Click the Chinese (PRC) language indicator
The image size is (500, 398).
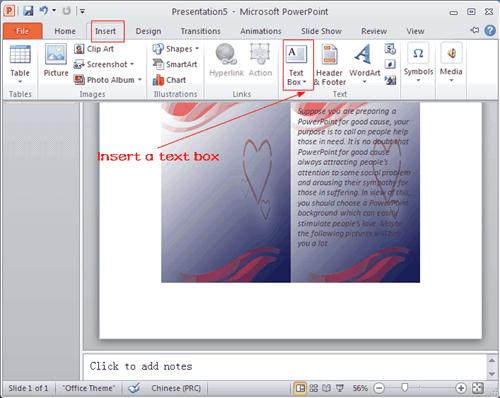click(176, 388)
